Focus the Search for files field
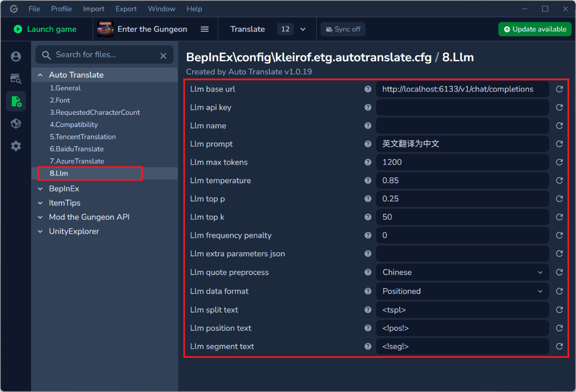Viewport: 576px width, 392px height. pos(104,55)
